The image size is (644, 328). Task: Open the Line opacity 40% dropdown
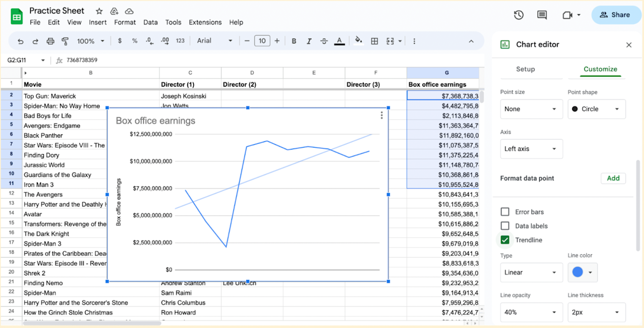coord(532,313)
